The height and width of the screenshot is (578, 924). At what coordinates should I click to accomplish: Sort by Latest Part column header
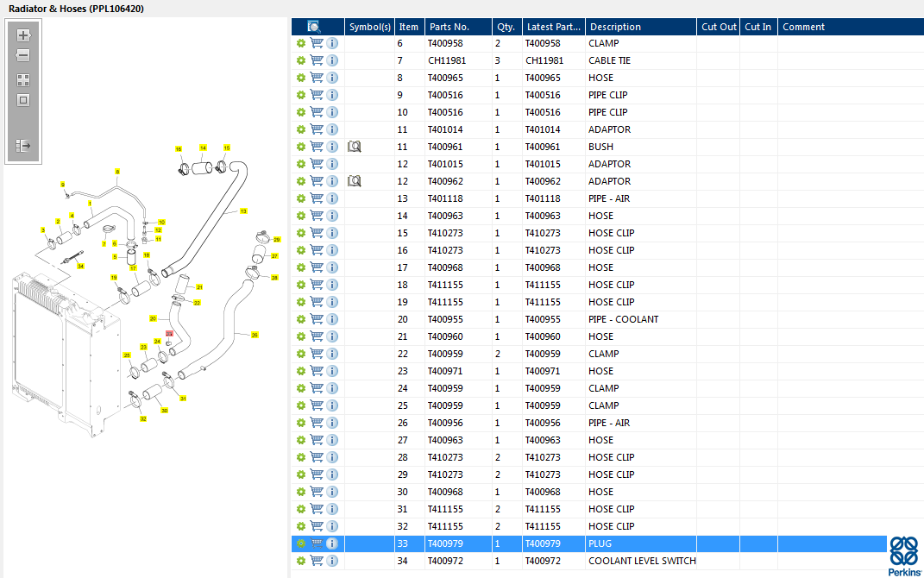[553, 27]
